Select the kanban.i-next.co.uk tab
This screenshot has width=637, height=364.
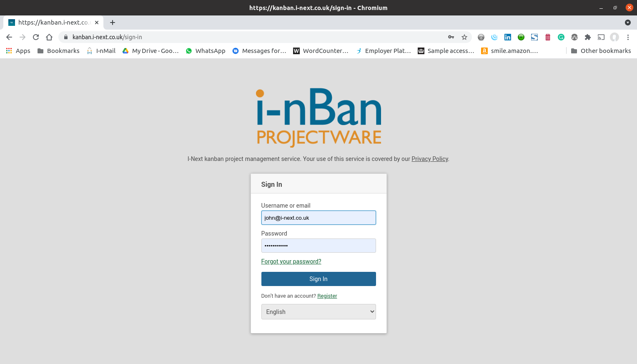[53, 23]
